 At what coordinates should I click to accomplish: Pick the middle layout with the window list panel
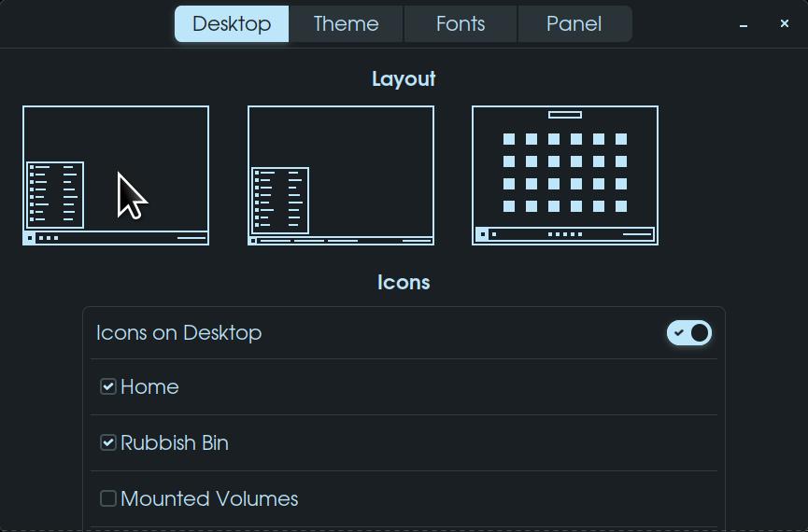pyautogui.click(x=341, y=175)
